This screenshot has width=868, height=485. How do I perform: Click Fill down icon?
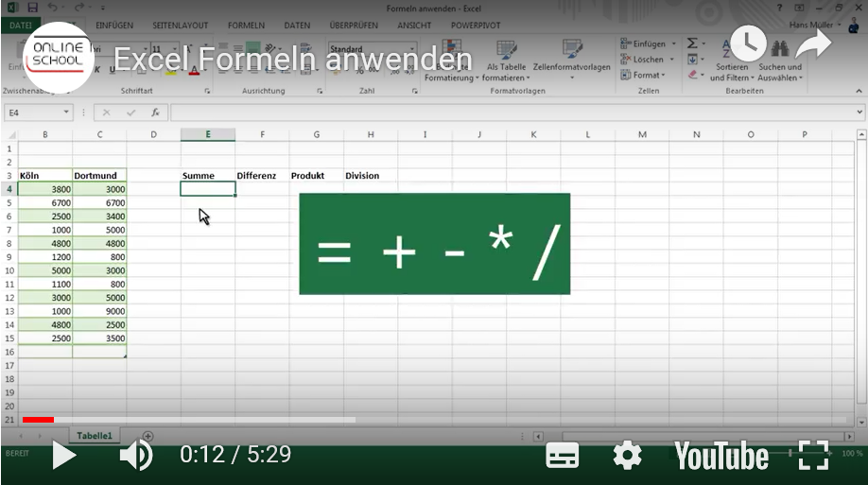[x=692, y=59]
